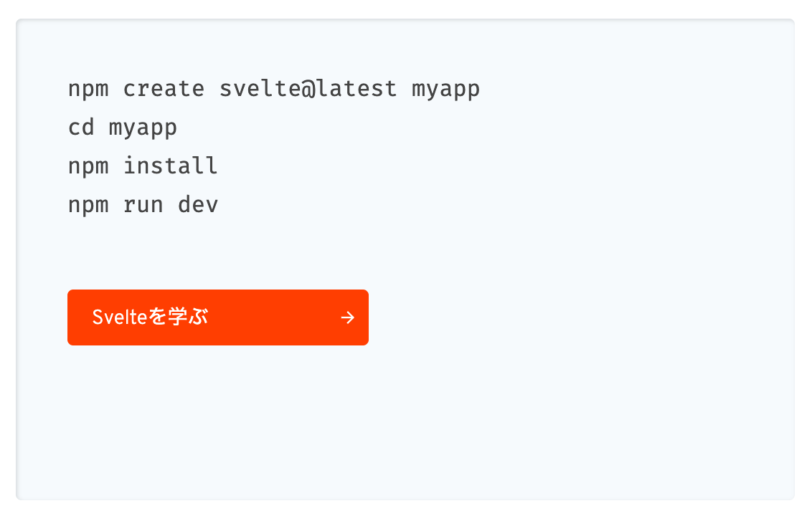Click the "npm create svelte@latest myapp" command line
Viewport: 812px width, 516px height.
tap(273, 90)
